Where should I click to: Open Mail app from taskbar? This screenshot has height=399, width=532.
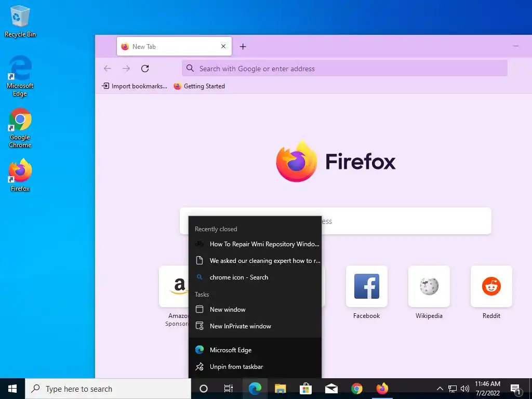pos(331,389)
